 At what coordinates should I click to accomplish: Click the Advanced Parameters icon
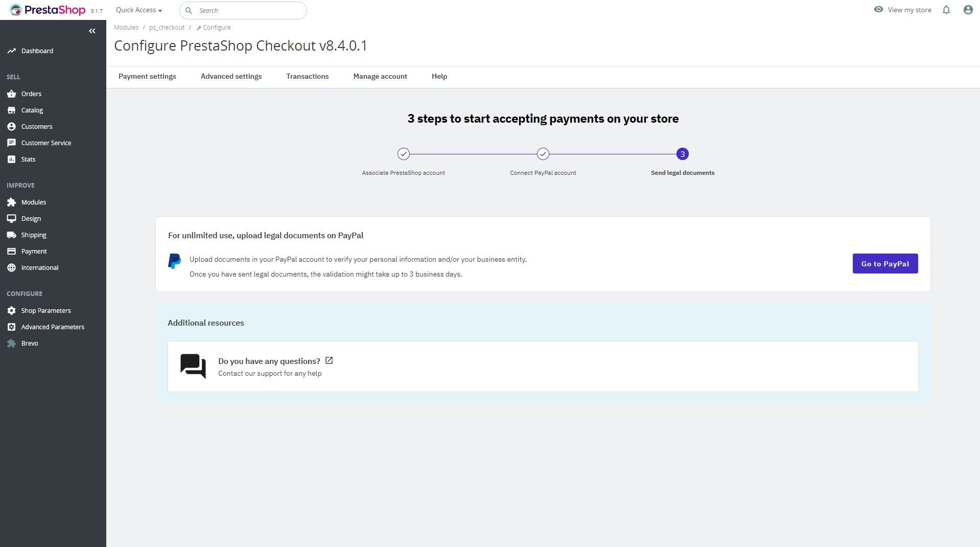point(11,327)
